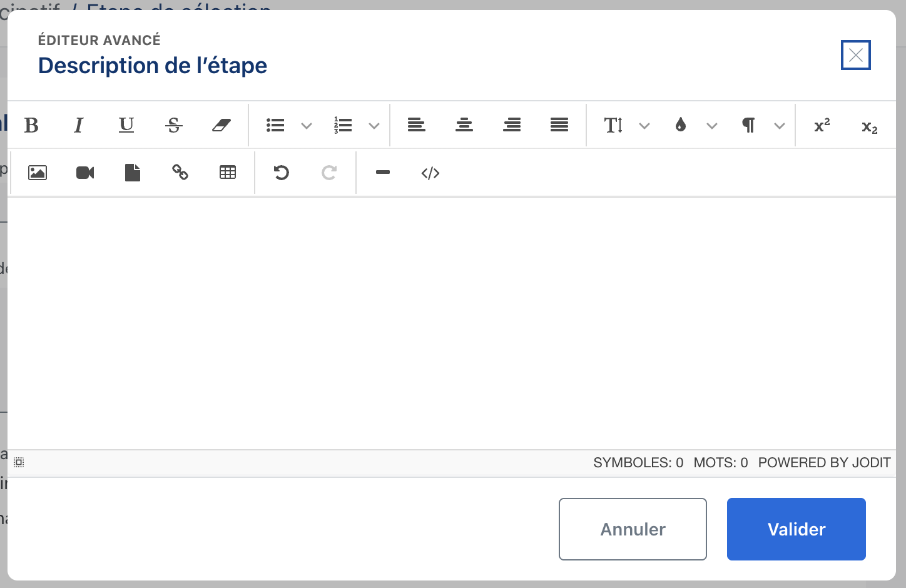This screenshot has width=906, height=588.
Task: Click the MOTS: 0 counter
Action: click(721, 463)
